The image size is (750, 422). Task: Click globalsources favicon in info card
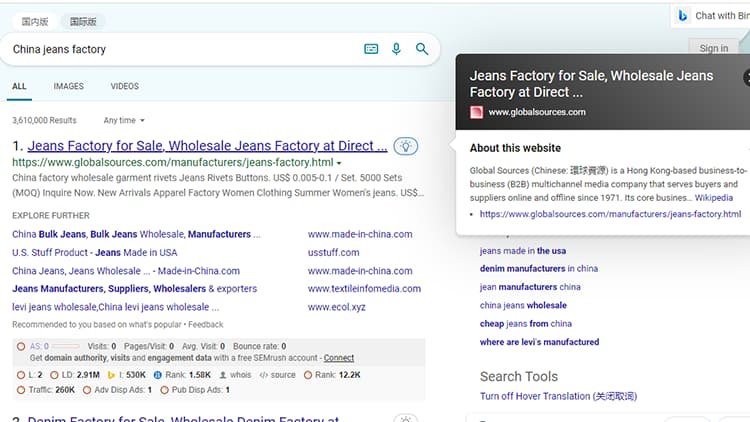476,112
